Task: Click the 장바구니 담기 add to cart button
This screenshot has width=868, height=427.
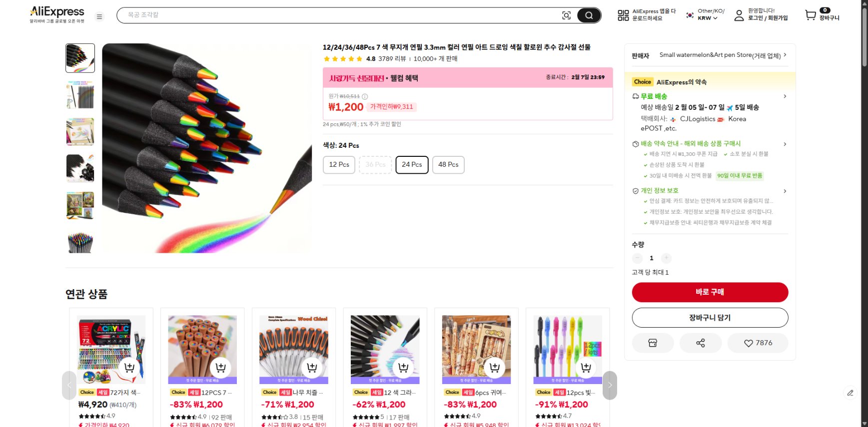Action: pos(710,318)
